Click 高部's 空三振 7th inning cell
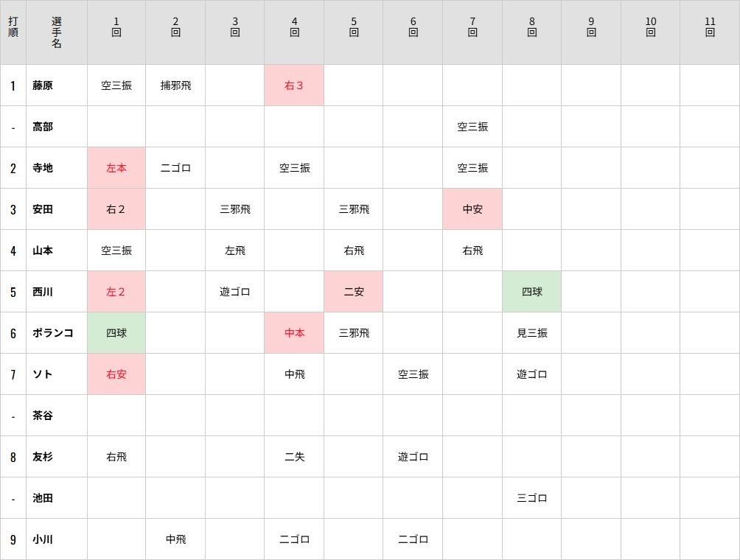Image resolution: width=740 pixels, height=560 pixels. pos(472,127)
